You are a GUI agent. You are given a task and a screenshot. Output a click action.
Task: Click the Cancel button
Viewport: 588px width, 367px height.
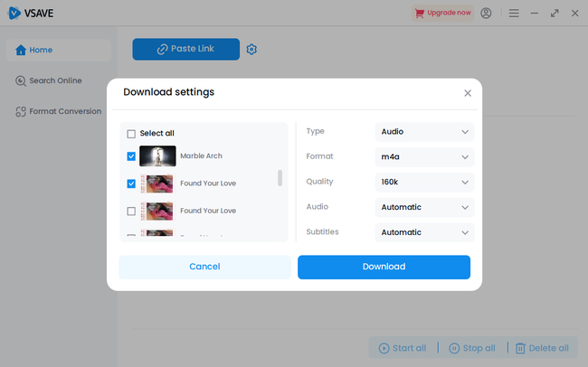point(204,267)
